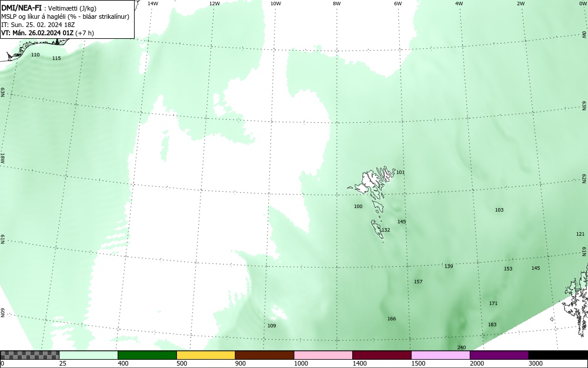The height and width of the screenshot is (368, 588).
Task: Click the VT valid time line
Action: 48,33
